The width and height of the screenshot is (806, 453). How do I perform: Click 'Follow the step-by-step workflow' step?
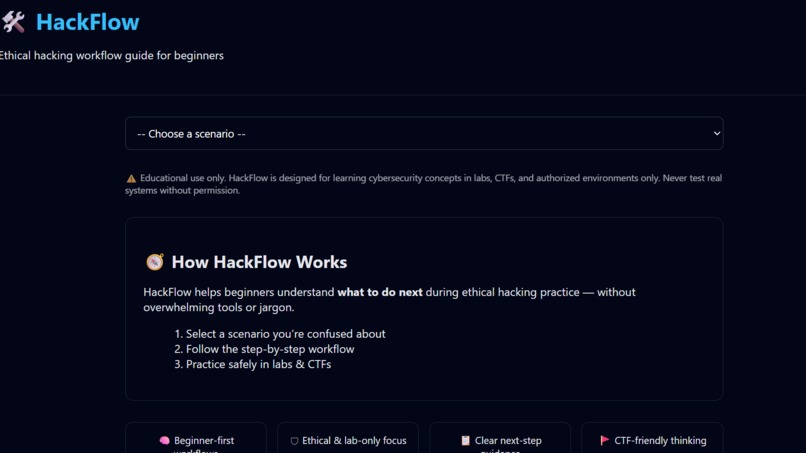[270, 349]
